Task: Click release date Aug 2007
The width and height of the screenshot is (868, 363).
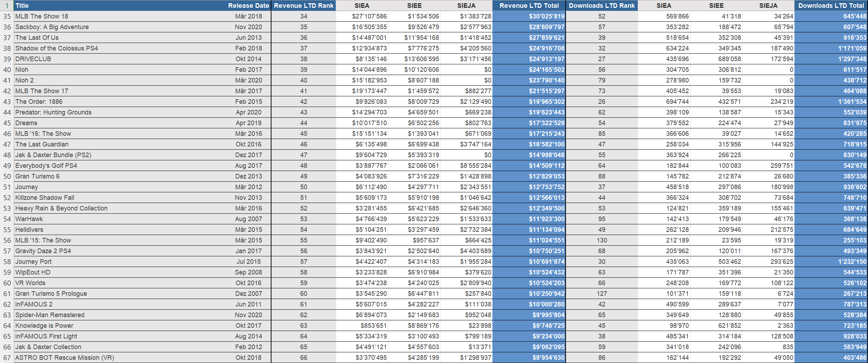Action: pos(249,219)
